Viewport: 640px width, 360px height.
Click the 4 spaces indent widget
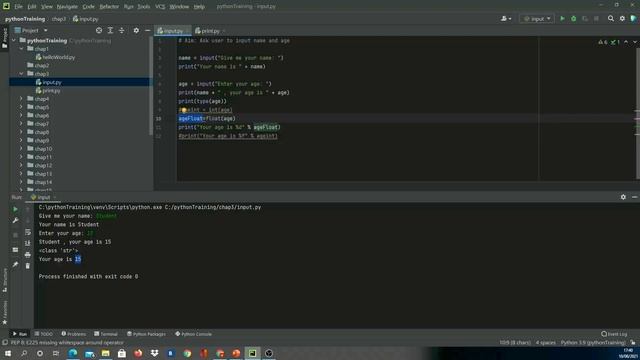tap(545, 343)
